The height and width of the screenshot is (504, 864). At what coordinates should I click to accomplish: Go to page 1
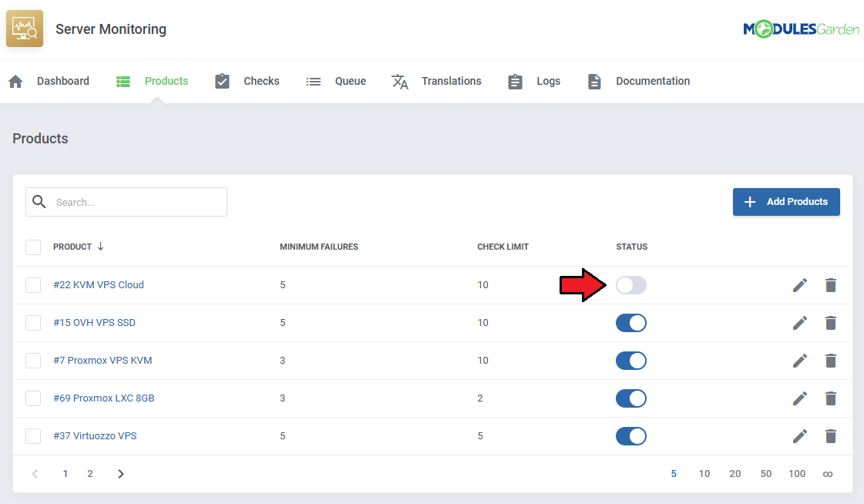(x=65, y=474)
